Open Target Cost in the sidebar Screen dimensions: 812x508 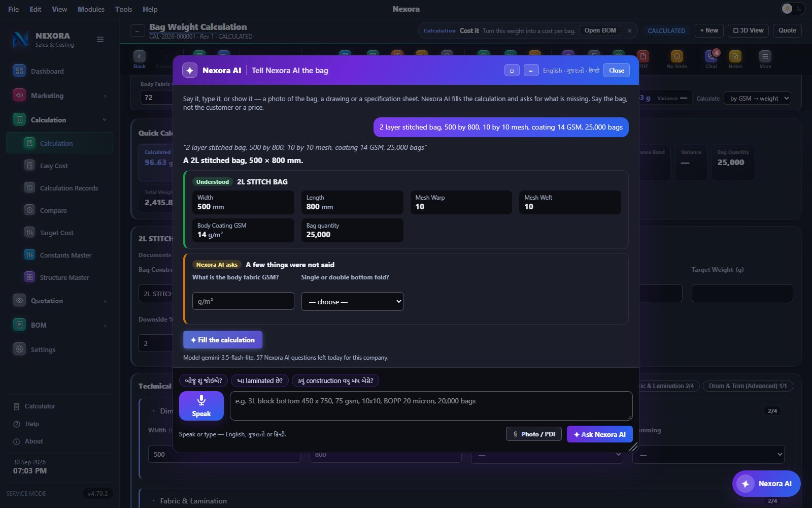[59, 233]
